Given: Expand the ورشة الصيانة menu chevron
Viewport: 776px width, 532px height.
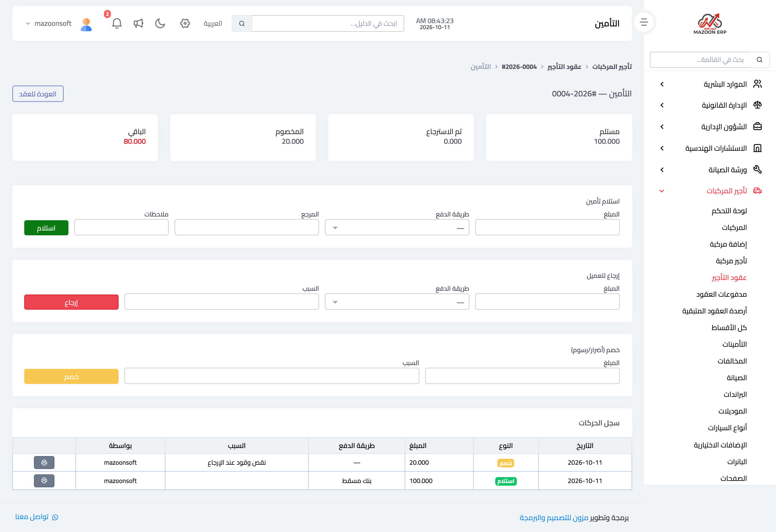Looking at the screenshot, I should tap(662, 170).
